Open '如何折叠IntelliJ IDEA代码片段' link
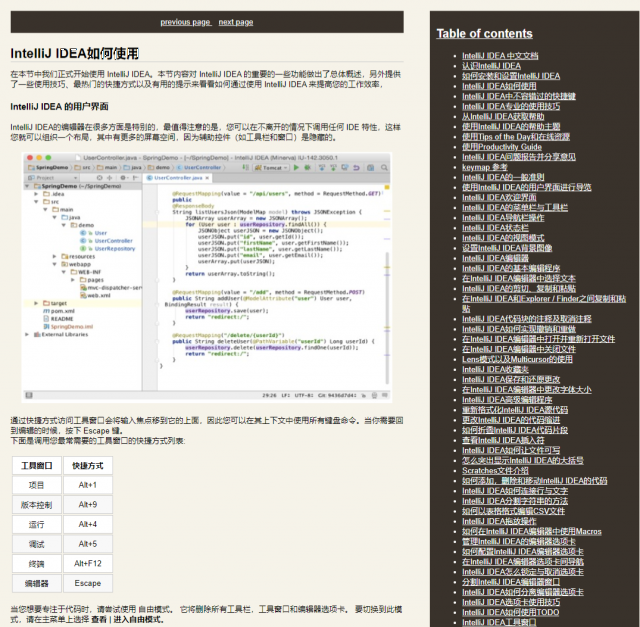The width and height of the screenshot is (640, 627). pyautogui.click(x=515, y=430)
